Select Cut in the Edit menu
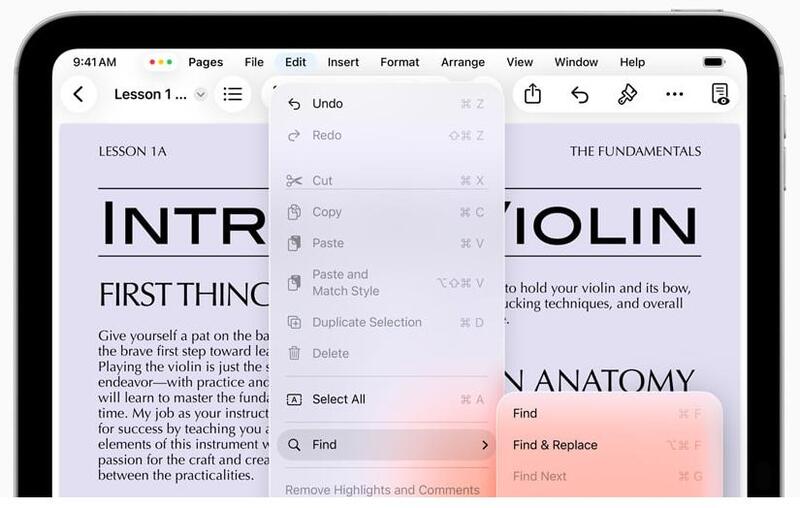 click(x=386, y=181)
